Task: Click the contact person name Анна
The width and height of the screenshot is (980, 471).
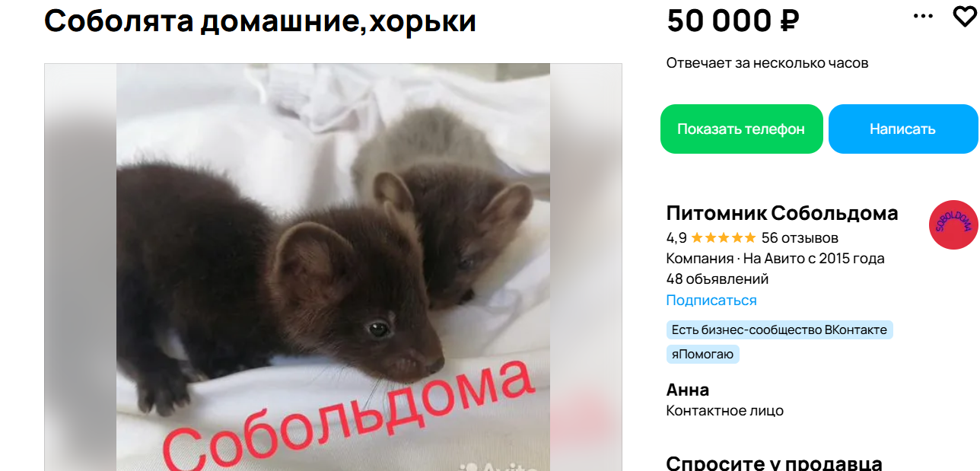Action: pyautogui.click(x=688, y=390)
